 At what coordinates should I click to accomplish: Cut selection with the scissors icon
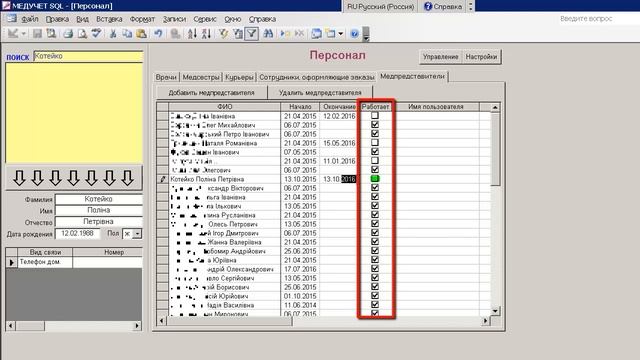113,33
